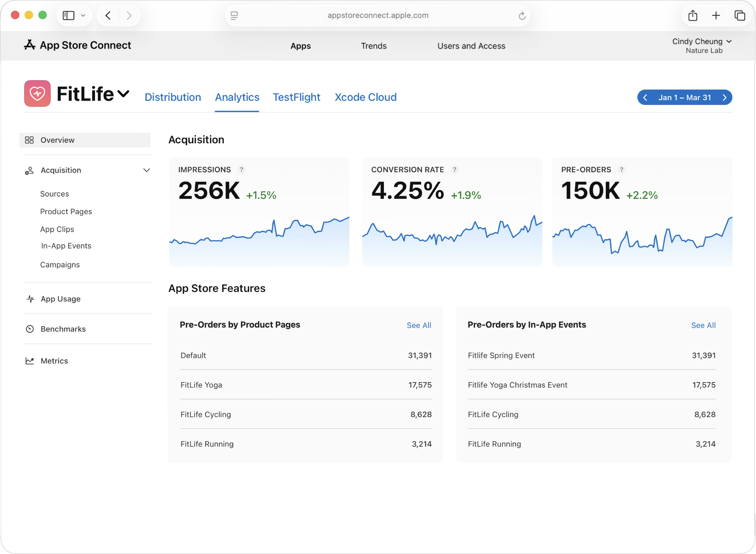Click the FitLife app icon
756x554 pixels.
(x=37, y=93)
